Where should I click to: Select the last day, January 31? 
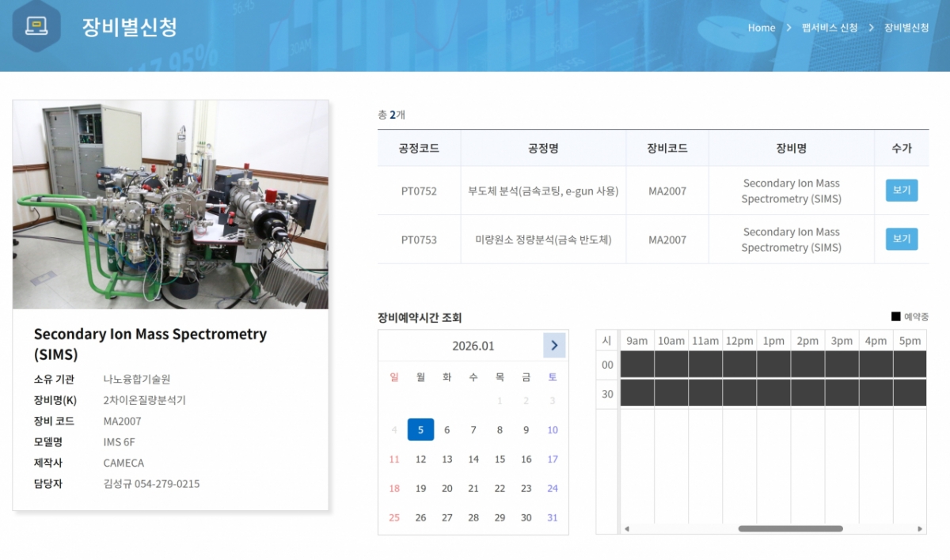pos(552,517)
